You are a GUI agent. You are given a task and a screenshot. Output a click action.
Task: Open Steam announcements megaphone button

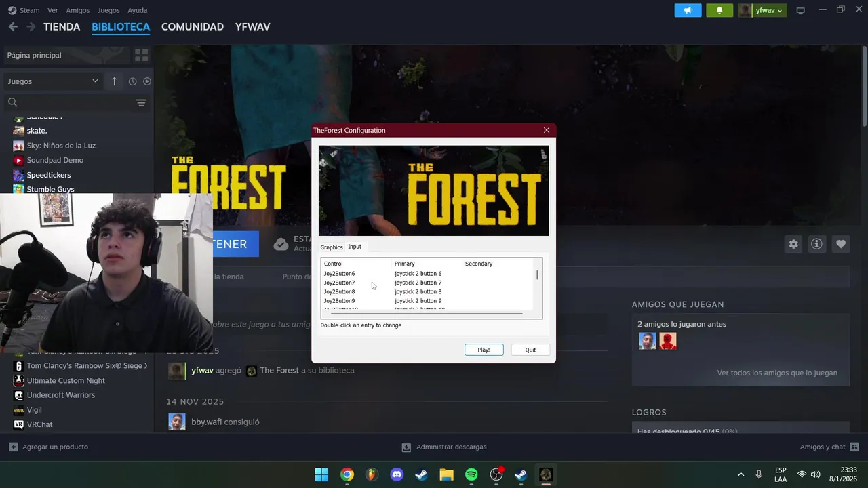coord(688,10)
